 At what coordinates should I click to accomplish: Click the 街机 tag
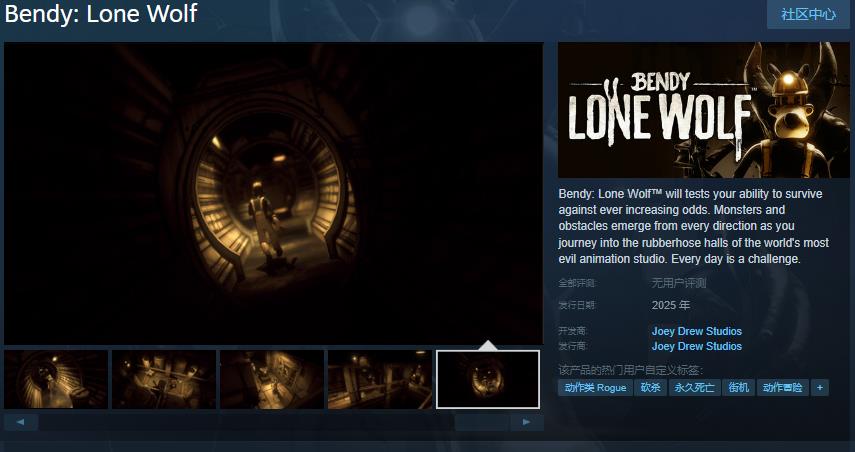(x=738, y=388)
